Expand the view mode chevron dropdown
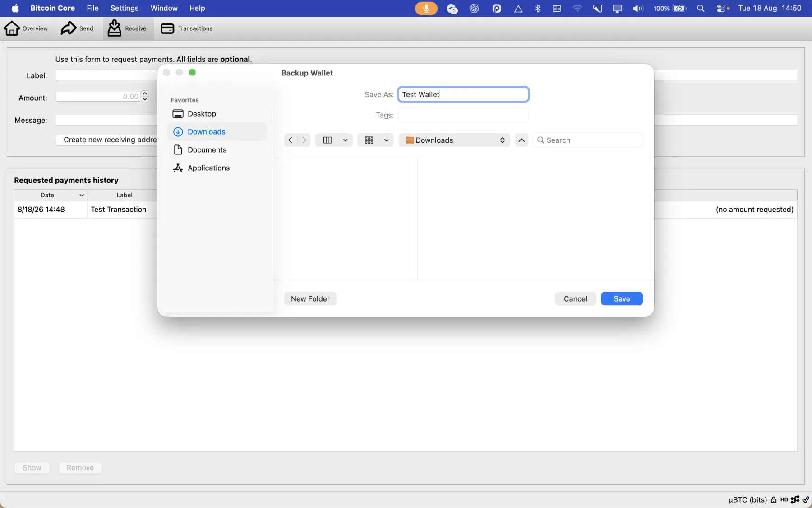This screenshot has height=508, width=812. click(346, 140)
